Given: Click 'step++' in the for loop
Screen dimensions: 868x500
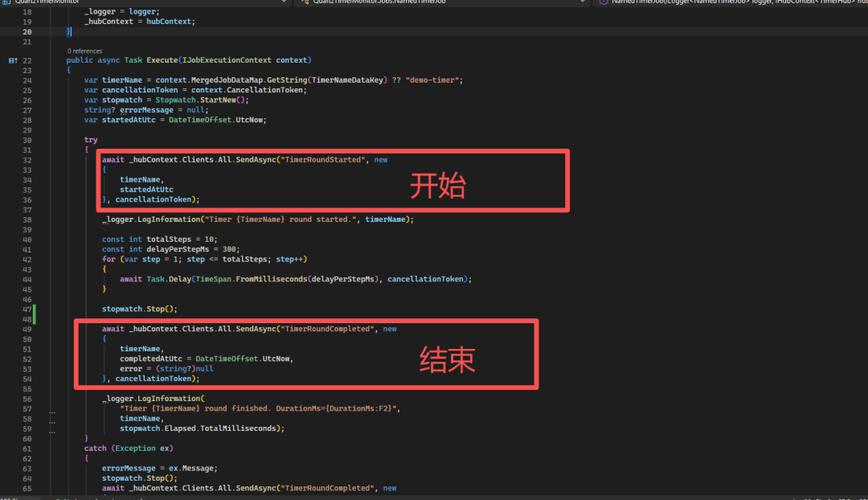Looking at the screenshot, I should pos(289,259).
